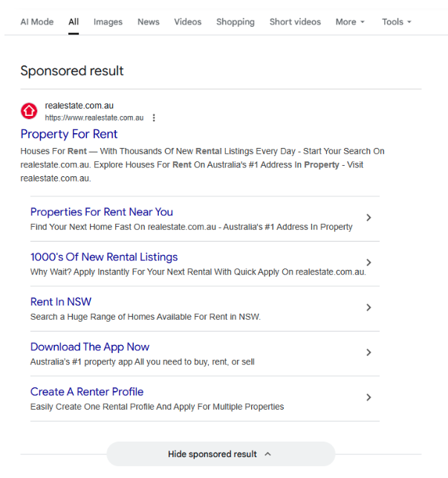The height and width of the screenshot is (478, 448).
Task: Click the Sponsored result heading
Action: [x=72, y=71]
